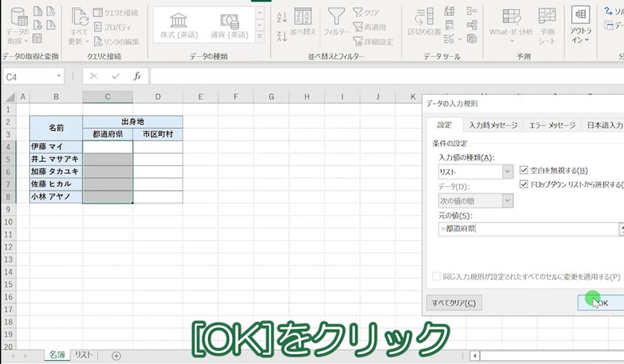Select cell containing 小林 アヤノ
Viewport: 624px width, 364px height.
pyautogui.click(x=56, y=197)
